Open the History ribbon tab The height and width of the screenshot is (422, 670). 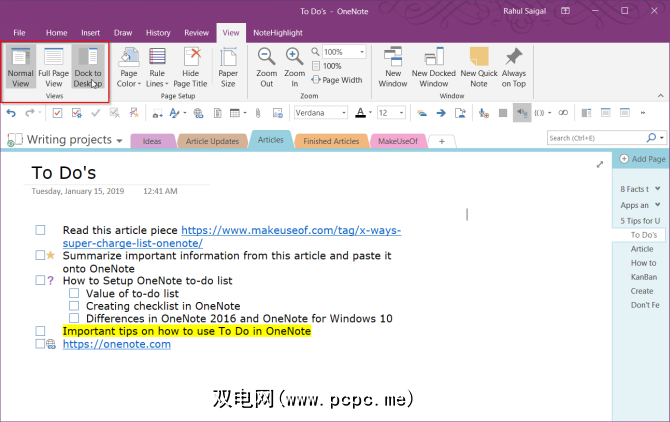(x=158, y=32)
